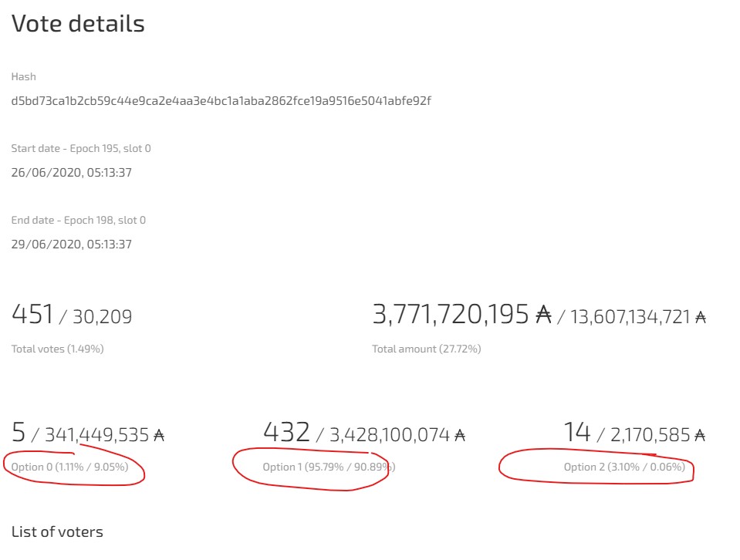Click the 3,771,720,195 ADA total amount
The width and height of the screenshot is (740, 560).
click(461, 315)
